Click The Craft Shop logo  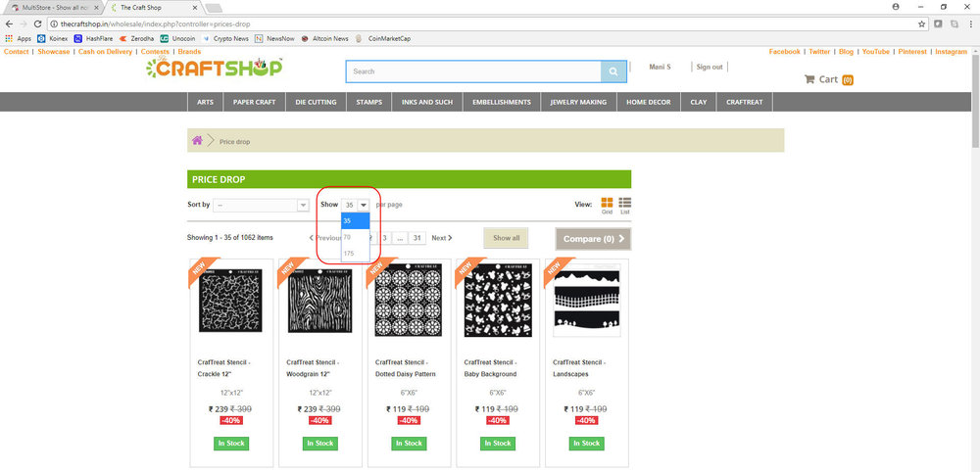point(215,67)
